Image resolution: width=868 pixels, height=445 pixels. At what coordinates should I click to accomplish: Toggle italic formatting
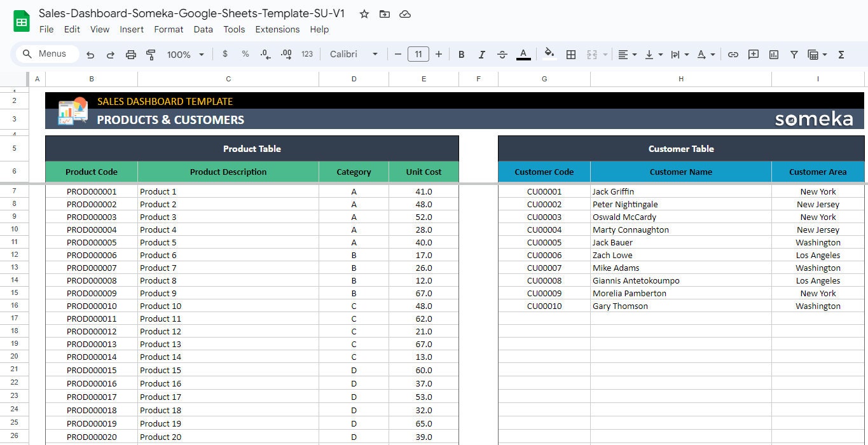[481, 54]
